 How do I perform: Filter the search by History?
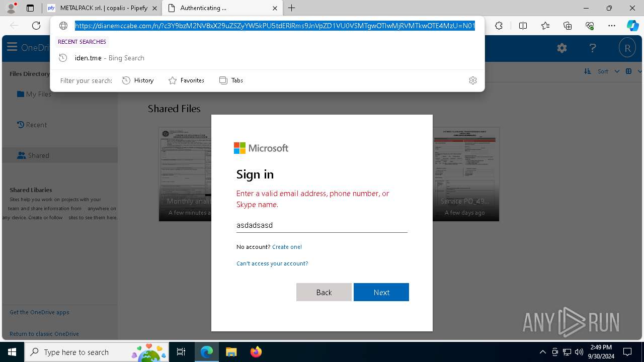click(138, 80)
